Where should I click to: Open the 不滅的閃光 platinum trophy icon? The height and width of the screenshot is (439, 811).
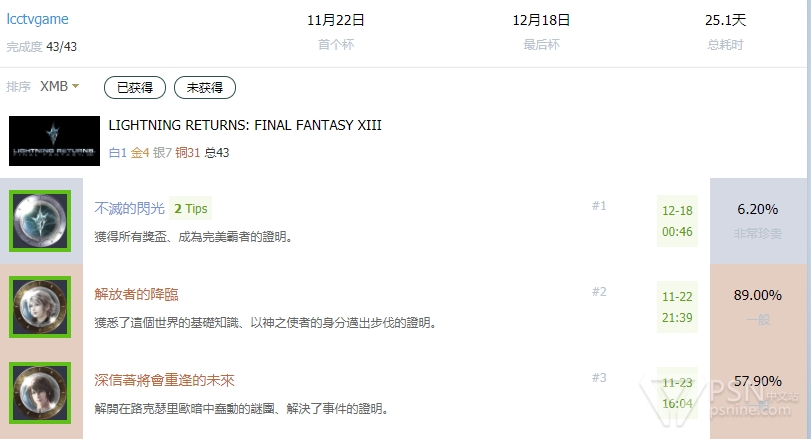[x=40, y=221]
